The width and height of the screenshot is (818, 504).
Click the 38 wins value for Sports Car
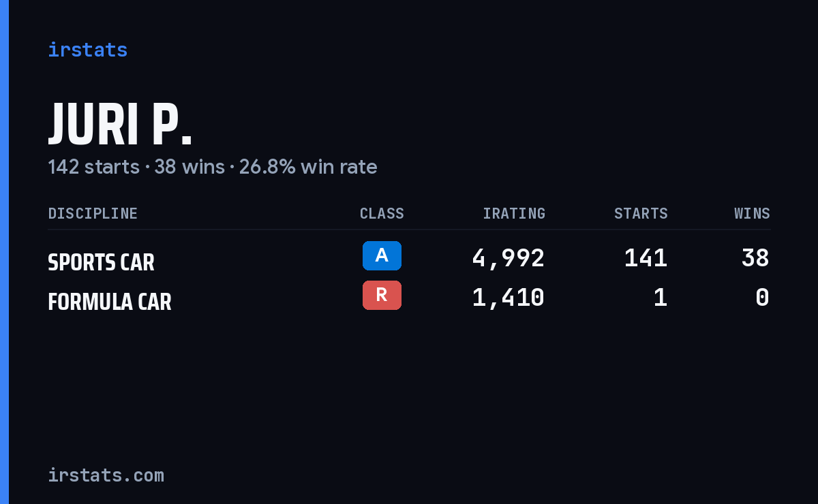pos(755,258)
